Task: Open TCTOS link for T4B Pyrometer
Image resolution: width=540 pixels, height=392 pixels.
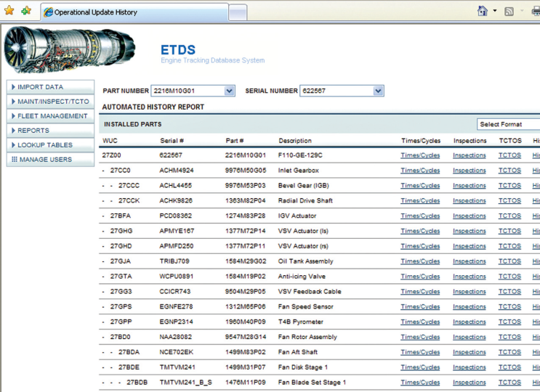Action: point(509,322)
